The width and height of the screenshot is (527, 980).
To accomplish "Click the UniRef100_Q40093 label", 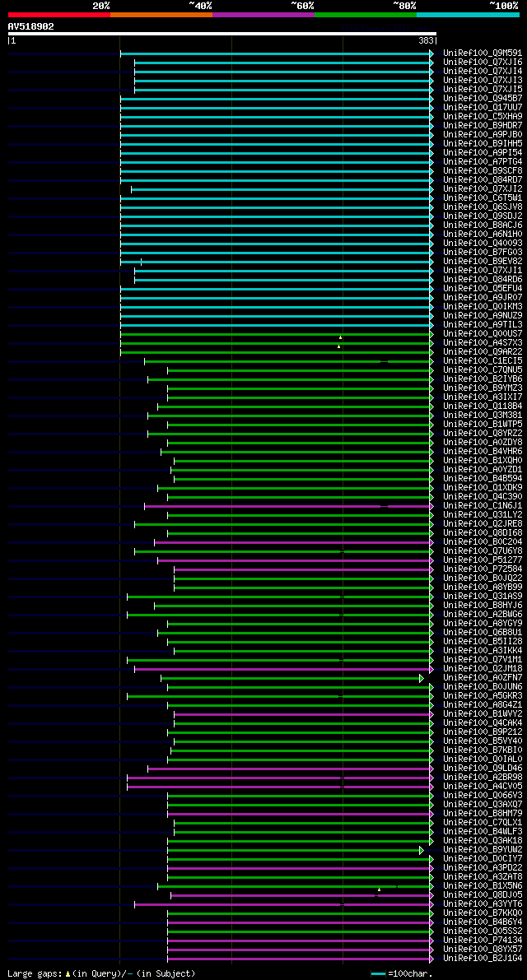I will pyautogui.click(x=482, y=244).
